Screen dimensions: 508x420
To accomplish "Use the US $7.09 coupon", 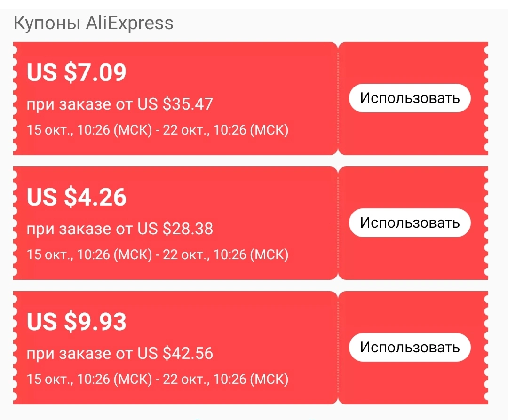I will 410,98.
